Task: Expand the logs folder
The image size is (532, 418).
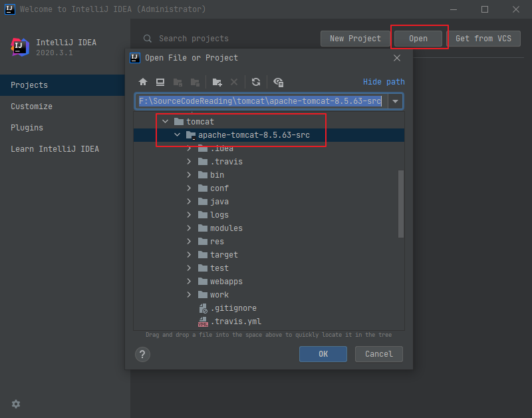Action: tap(189, 214)
